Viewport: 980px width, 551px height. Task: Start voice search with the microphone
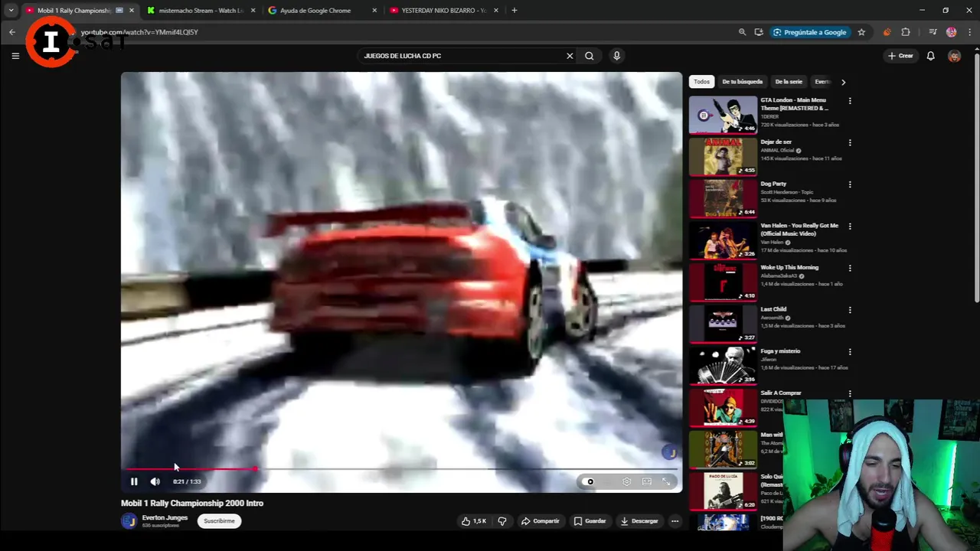click(616, 56)
